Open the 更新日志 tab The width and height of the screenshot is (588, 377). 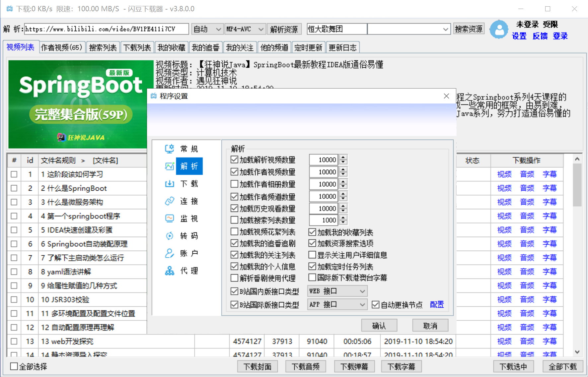343,47
